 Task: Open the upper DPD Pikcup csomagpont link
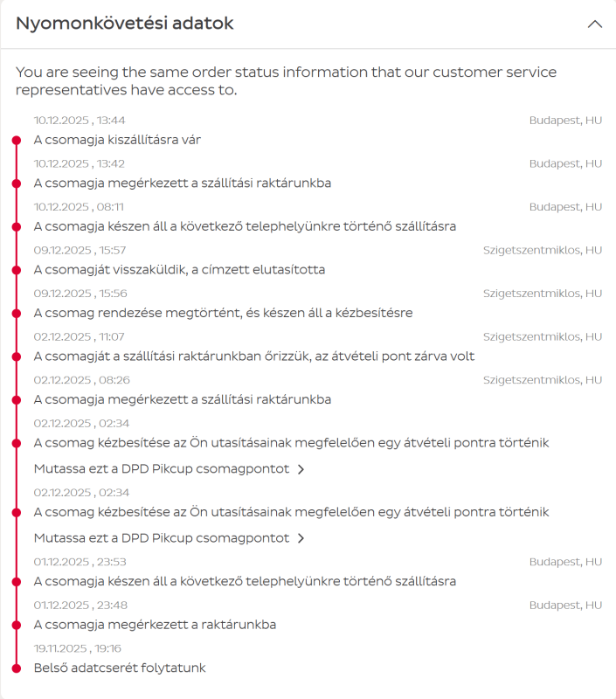(x=162, y=469)
